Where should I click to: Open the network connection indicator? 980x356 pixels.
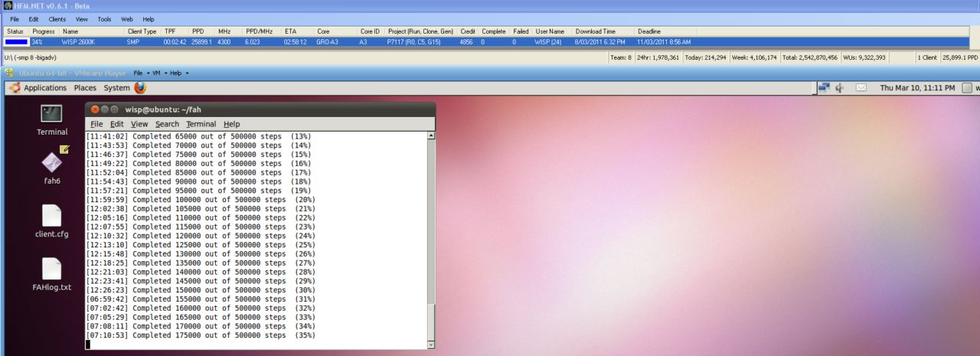[824, 87]
